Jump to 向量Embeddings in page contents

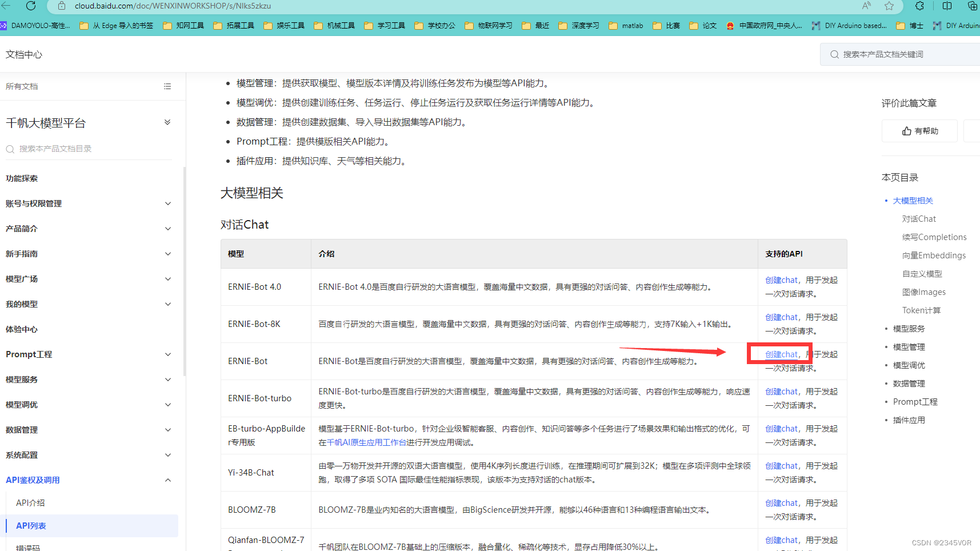934,255
